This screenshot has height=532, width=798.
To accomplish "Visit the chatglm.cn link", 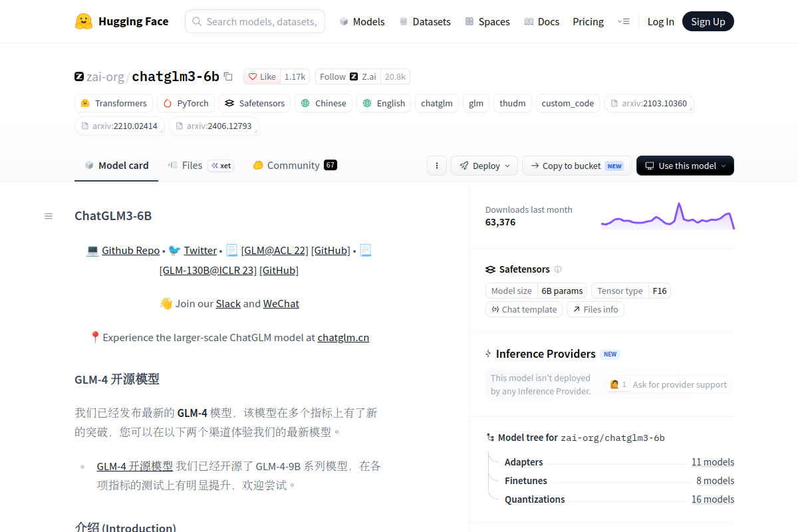I will 343,338.
